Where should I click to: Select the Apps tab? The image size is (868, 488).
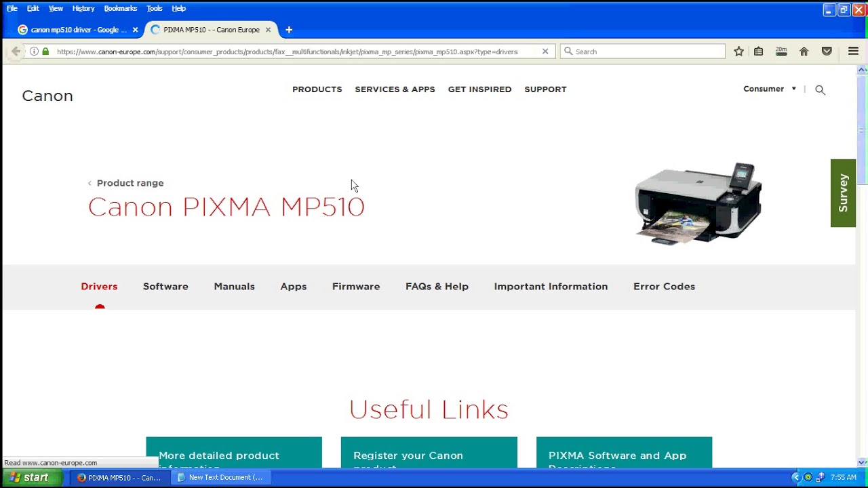point(294,287)
